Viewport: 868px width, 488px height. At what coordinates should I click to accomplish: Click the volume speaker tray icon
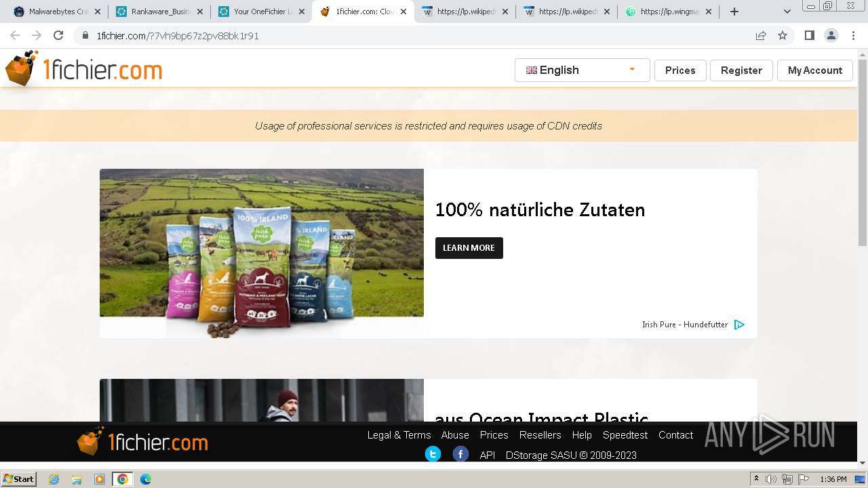click(771, 479)
